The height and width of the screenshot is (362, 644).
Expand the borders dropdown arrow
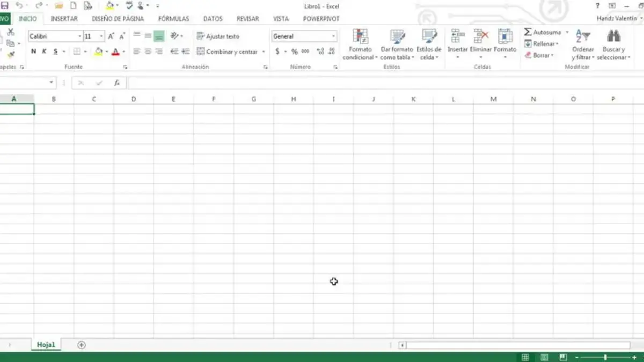point(85,51)
